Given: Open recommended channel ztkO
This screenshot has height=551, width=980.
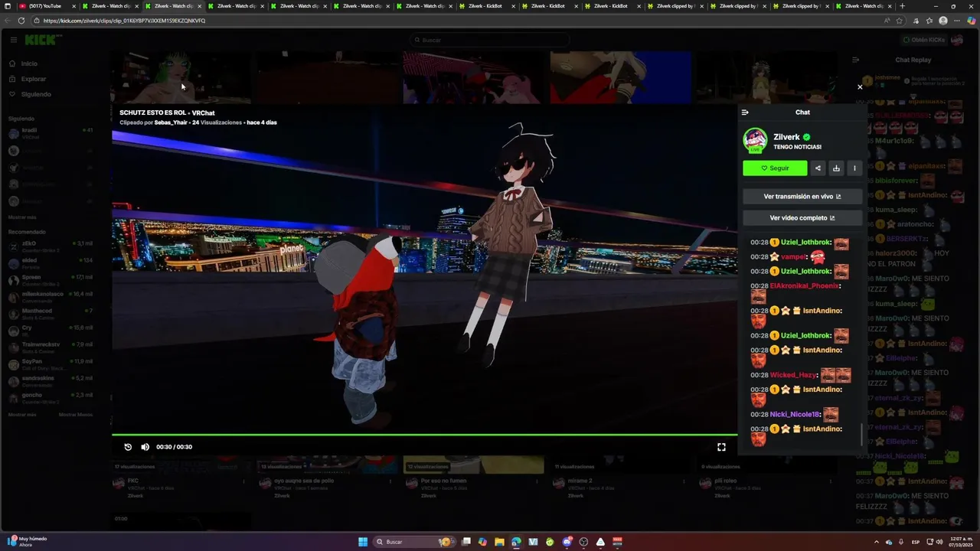Looking at the screenshot, I should pyautogui.click(x=52, y=246).
